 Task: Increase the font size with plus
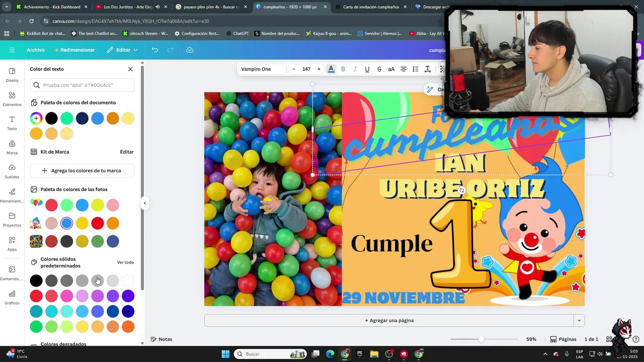(x=318, y=69)
